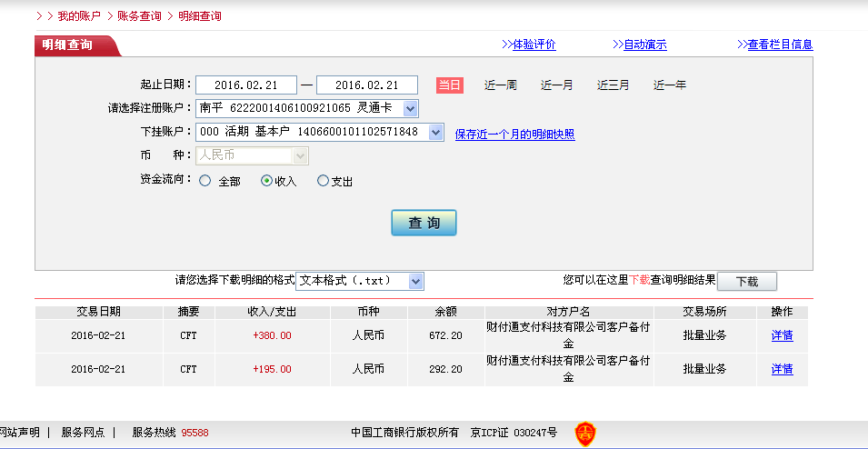Expand the download format dropdown
The height and width of the screenshot is (449, 868).
(x=416, y=282)
